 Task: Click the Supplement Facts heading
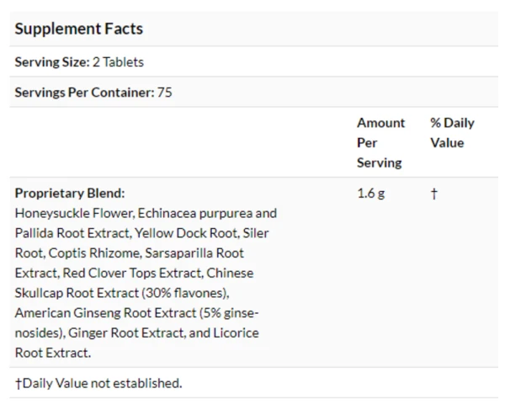(x=79, y=29)
